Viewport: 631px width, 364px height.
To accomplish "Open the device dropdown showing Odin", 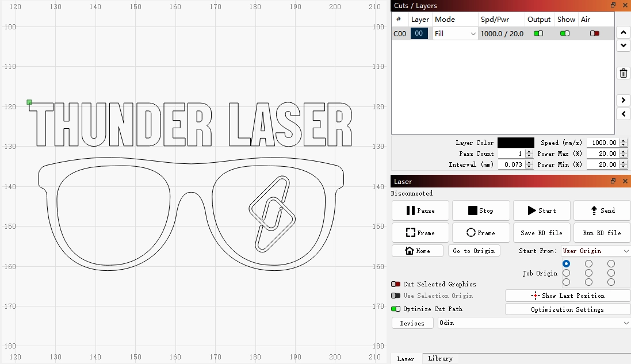I will [x=534, y=323].
